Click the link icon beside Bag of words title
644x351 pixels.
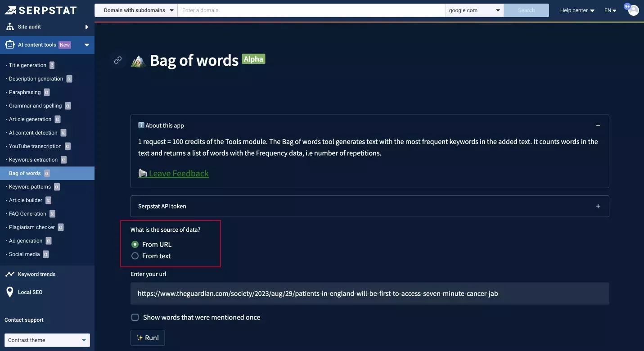[118, 60]
